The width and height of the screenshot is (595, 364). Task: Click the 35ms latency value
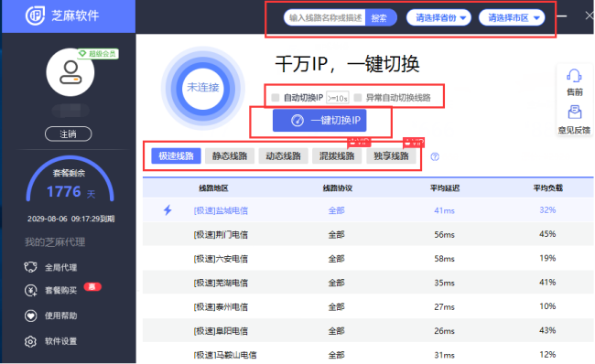tap(444, 283)
